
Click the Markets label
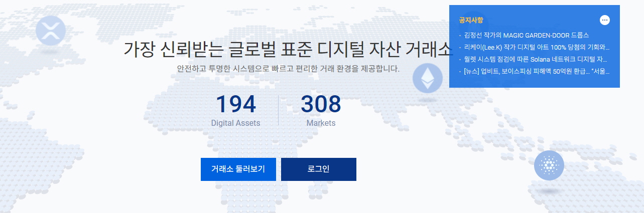tap(321, 123)
